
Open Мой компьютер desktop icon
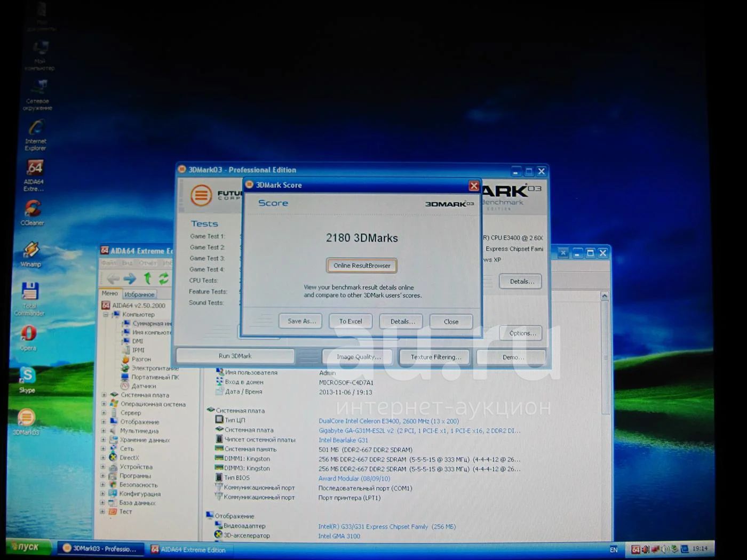click(41, 55)
